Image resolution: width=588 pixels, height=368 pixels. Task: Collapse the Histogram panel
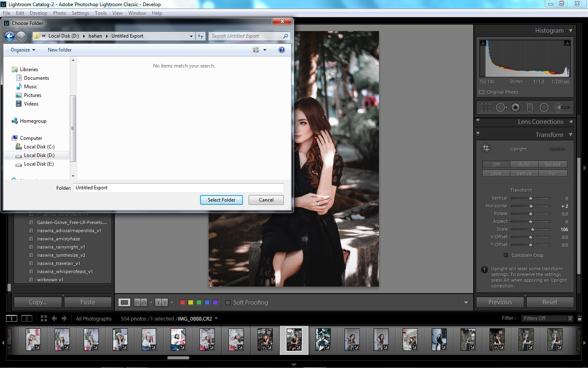click(x=570, y=31)
